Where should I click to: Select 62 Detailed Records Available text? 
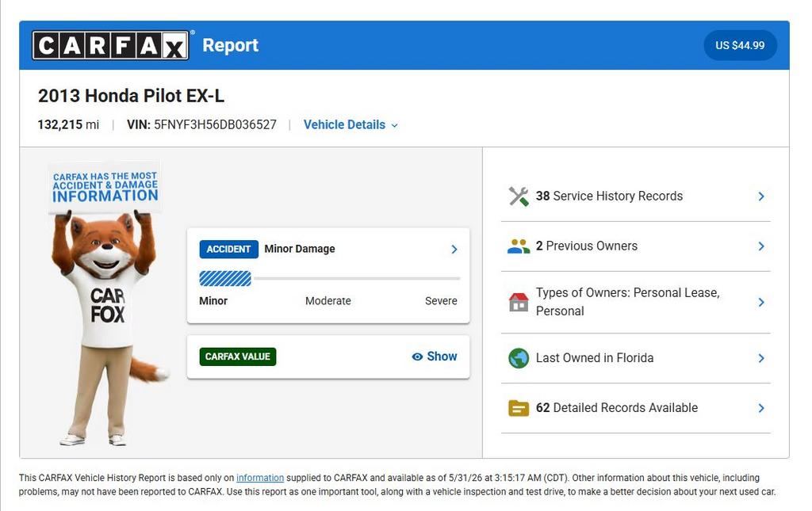[617, 408]
